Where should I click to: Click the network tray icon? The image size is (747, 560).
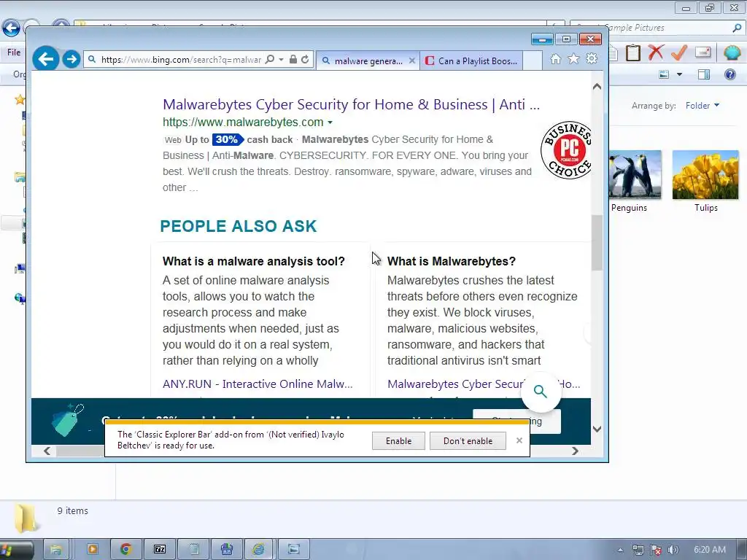638,550
